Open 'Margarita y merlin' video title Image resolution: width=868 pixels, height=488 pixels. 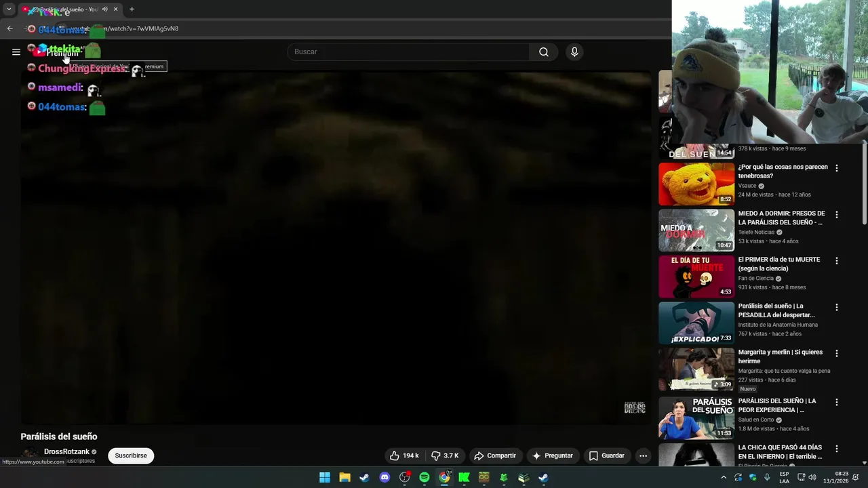coord(781,357)
